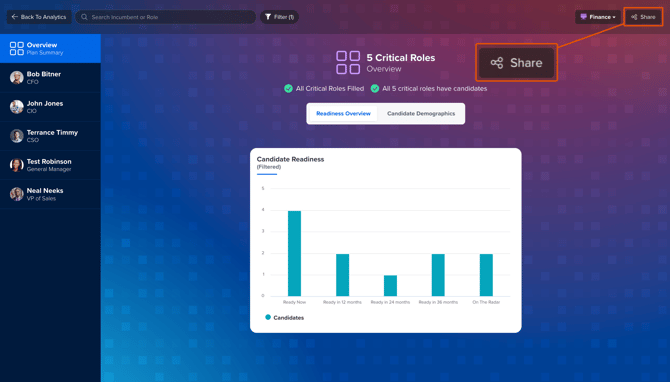The image size is (670, 382).
Task: Open the Filter (1) funnel button
Action: [x=279, y=17]
